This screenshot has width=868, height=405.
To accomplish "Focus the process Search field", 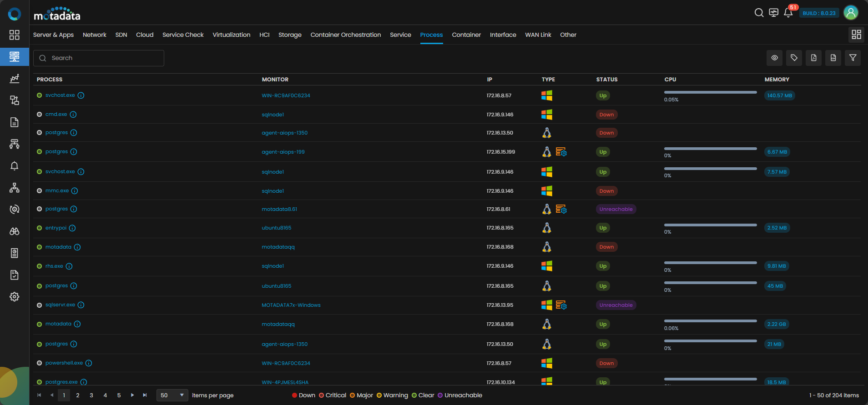I will 99,58.
